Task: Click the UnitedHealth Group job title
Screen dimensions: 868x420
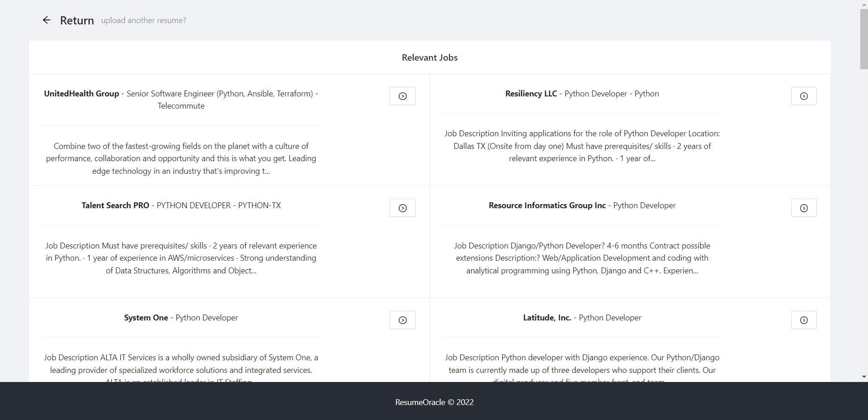Action: pos(181,100)
